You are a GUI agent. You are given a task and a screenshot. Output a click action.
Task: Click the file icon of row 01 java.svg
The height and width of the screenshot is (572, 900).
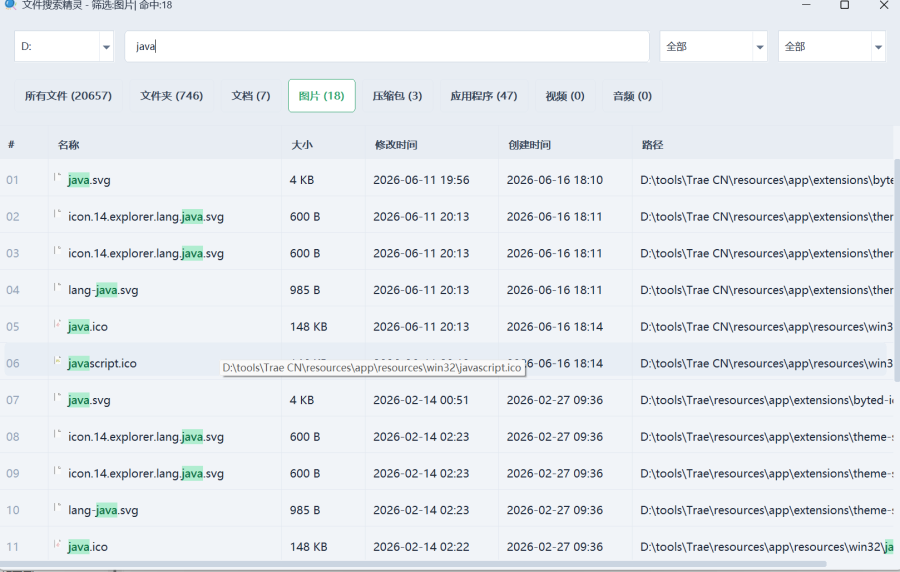point(57,177)
